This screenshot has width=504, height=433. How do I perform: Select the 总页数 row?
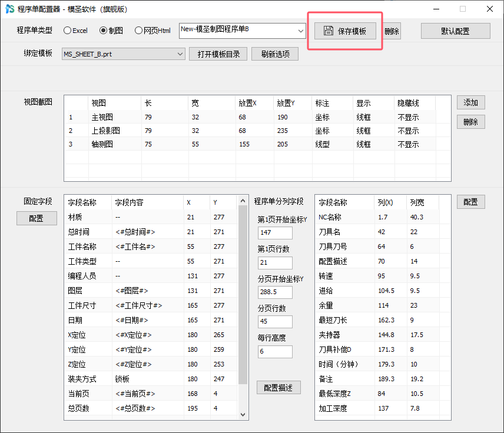(151, 408)
